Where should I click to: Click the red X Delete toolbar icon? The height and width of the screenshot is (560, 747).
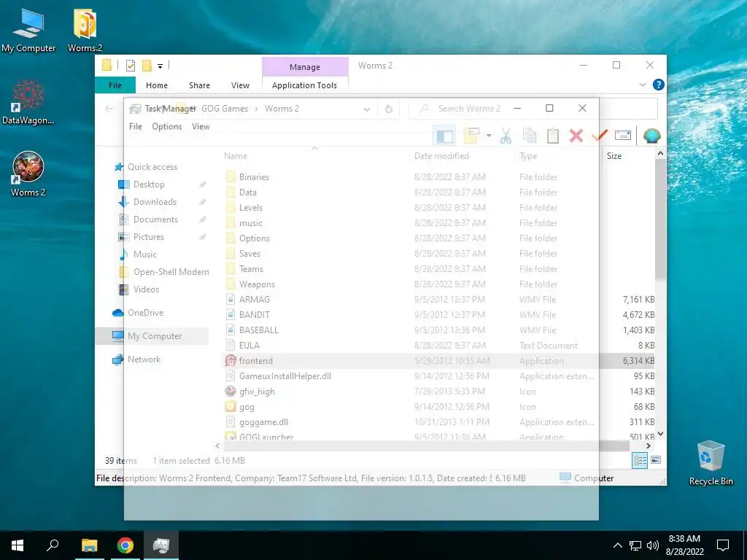(576, 136)
